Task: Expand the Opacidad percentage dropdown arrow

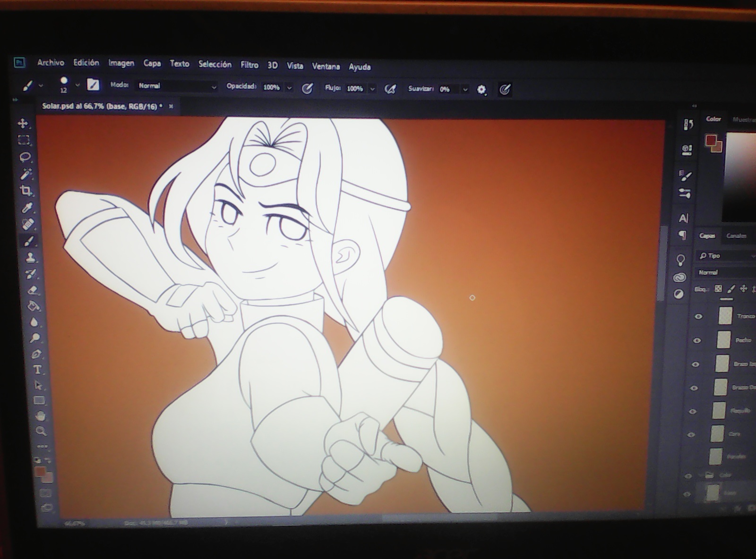Action: 289,88
